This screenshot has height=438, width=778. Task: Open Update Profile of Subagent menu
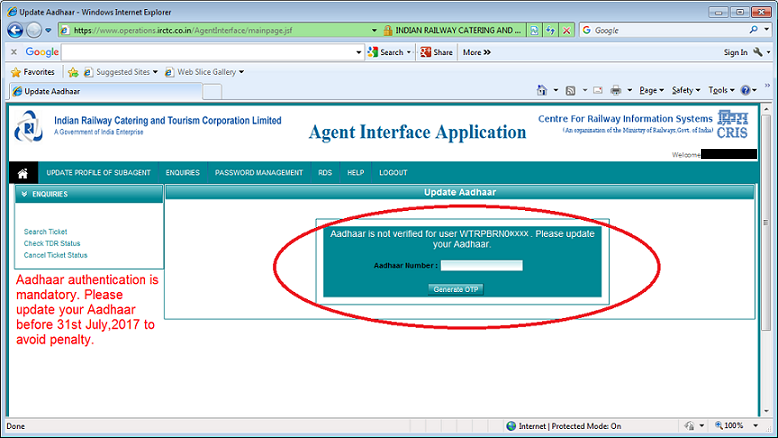point(98,173)
